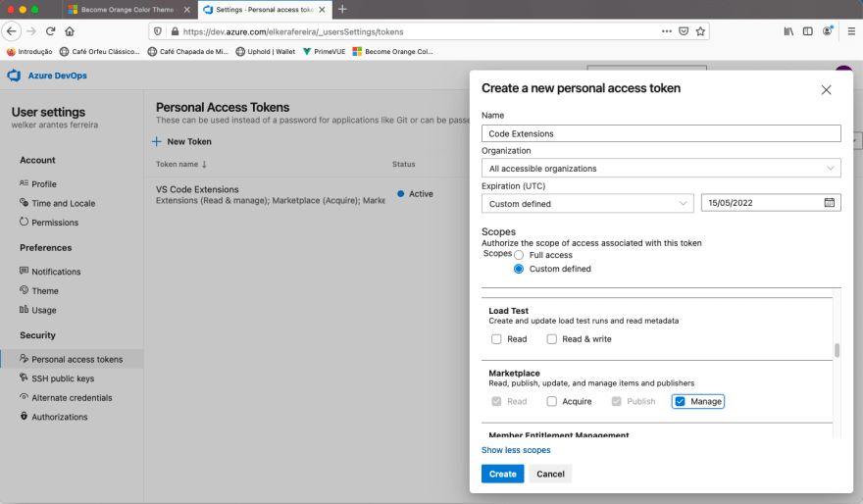The width and height of the screenshot is (863, 504).
Task: Close the Settings Personal access tokens tab
Action: [322, 10]
